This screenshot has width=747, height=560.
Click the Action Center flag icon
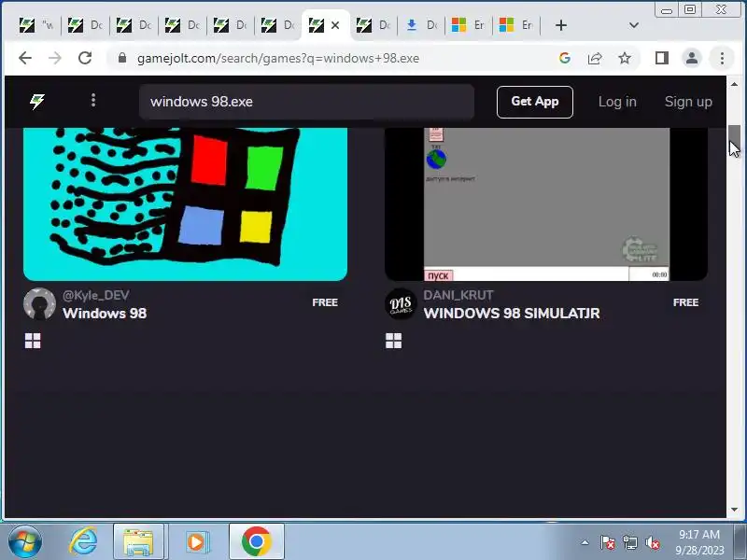(607, 542)
